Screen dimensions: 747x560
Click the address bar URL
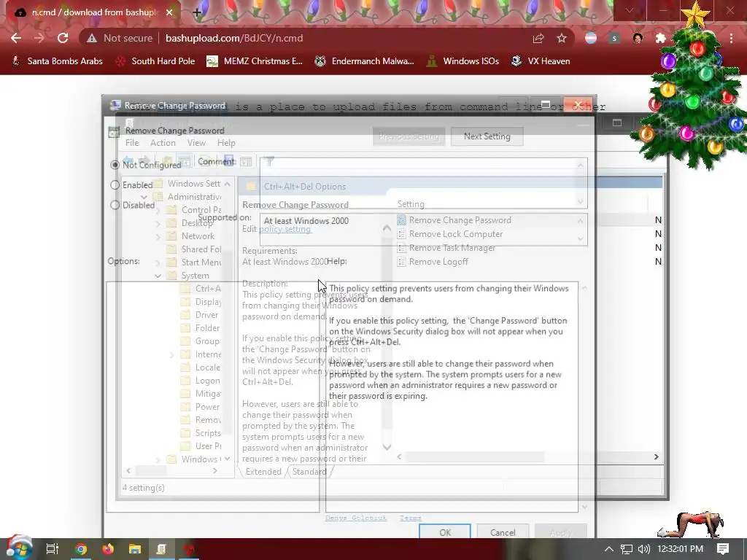[234, 38]
